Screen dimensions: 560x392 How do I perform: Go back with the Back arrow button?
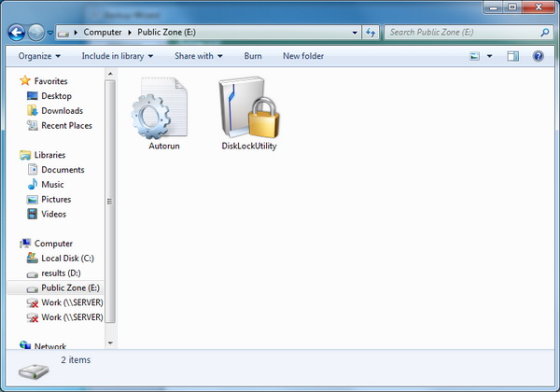[17, 33]
